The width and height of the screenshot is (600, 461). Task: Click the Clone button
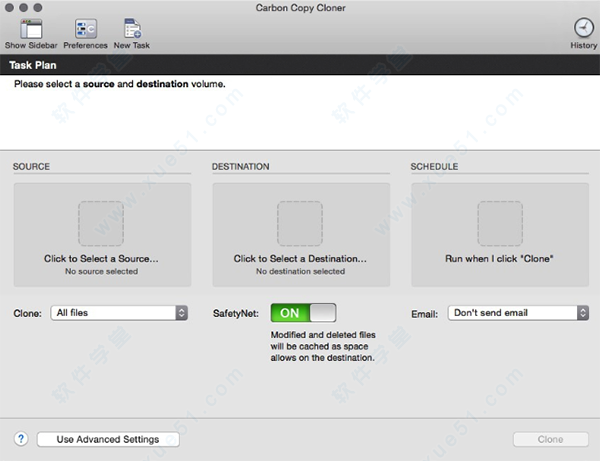tap(551, 439)
